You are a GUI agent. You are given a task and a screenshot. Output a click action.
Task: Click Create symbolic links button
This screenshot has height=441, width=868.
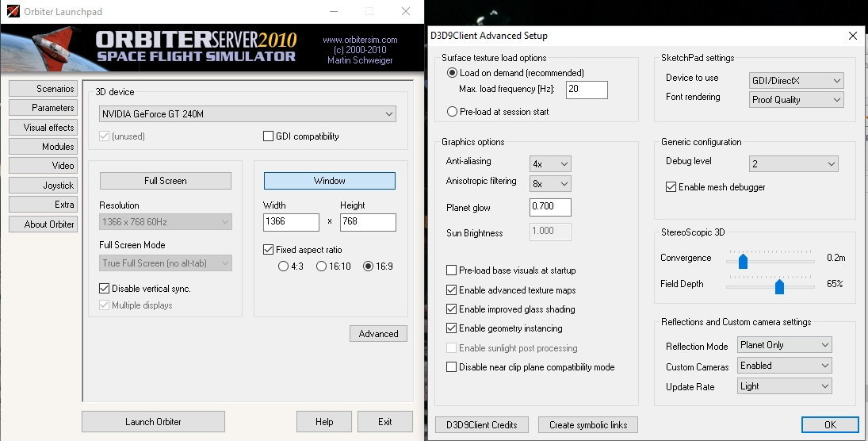coord(588,425)
